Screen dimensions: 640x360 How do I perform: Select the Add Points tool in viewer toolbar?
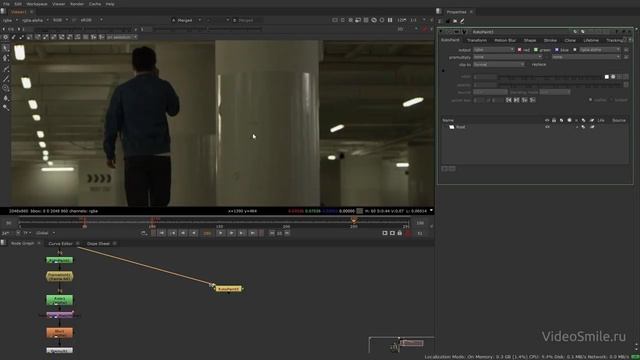[5, 58]
